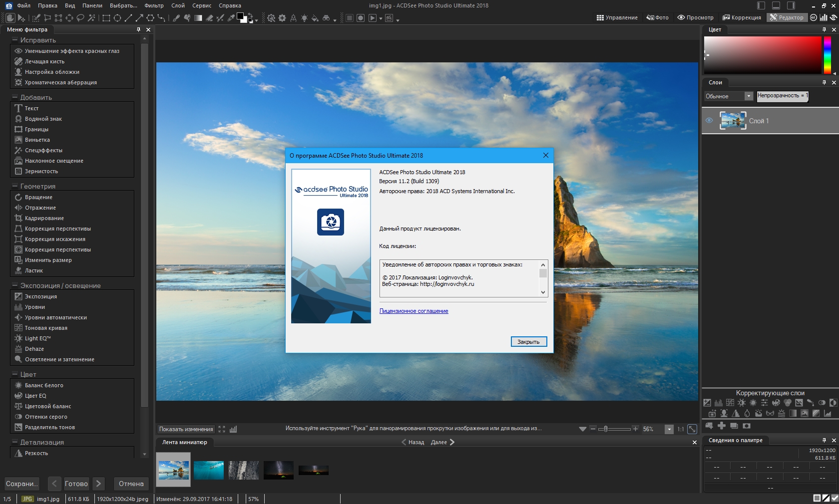
Task: Add the sunglasses adjustment layer
Action: click(x=770, y=413)
